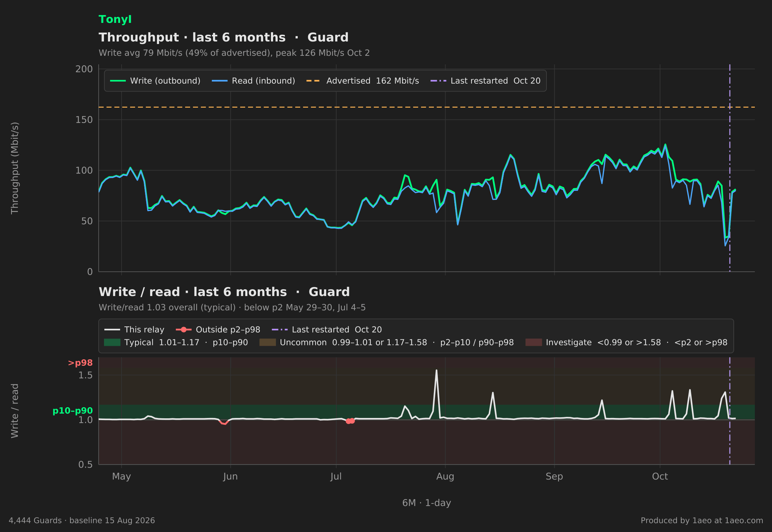Image resolution: width=772 pixels, height=532 pixels.
Task: Click the p10–p90 axis label
Action: point(73,411)
